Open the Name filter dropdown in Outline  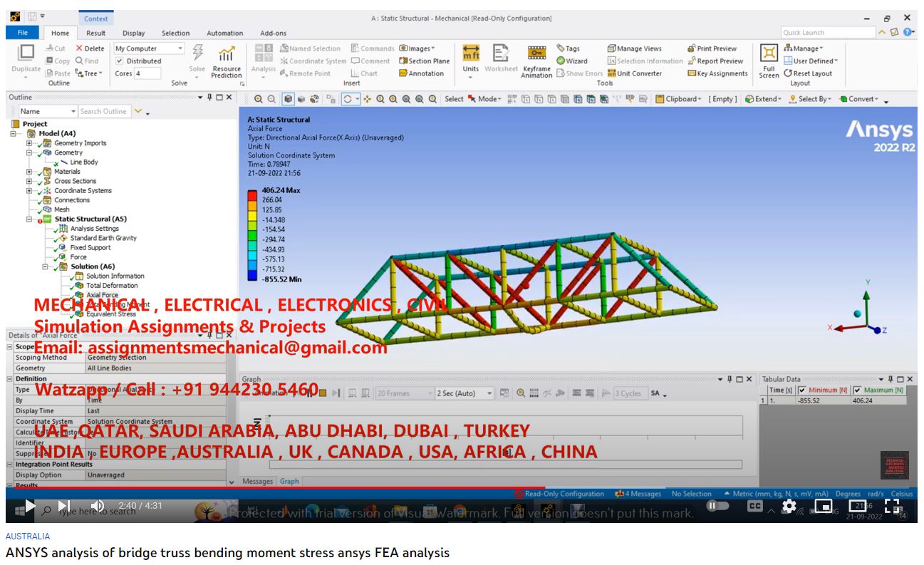click(x=48, y=111)
